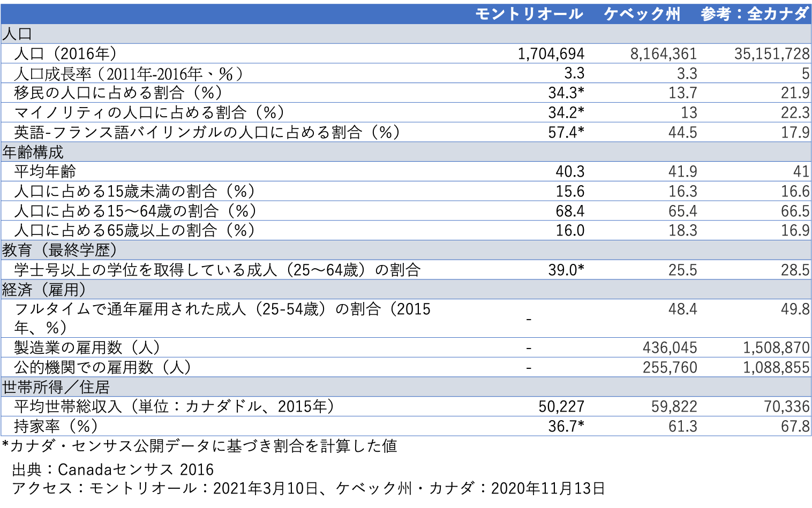Image resolution: width=812 pixels, height=508 pixels.
Task: Click the value 25.5
Action: pyautogui.click(x=683, y=270)
